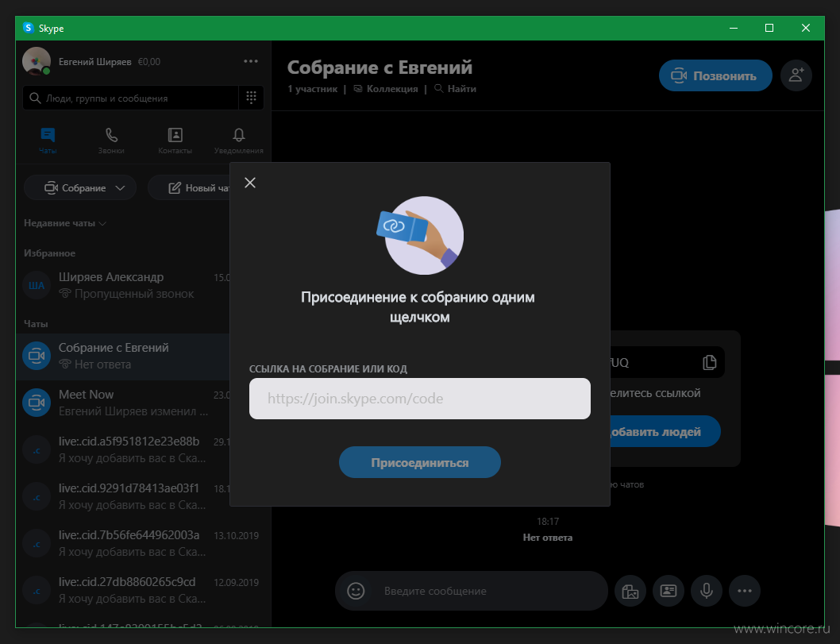
Task: Open the live:.cid.9291d78413ae03f1 chat
Action: point(123,496)
